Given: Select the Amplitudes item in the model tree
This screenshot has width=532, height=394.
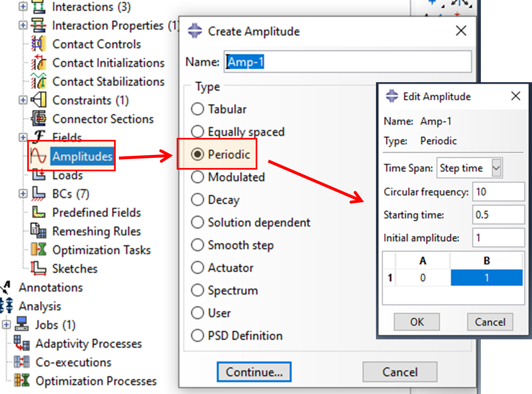Looking at the screenshot, I should 81,157.
